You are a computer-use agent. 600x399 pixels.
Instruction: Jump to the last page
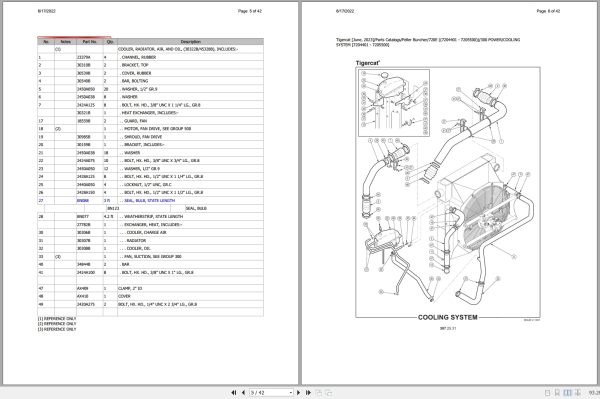tap(308, 392)
